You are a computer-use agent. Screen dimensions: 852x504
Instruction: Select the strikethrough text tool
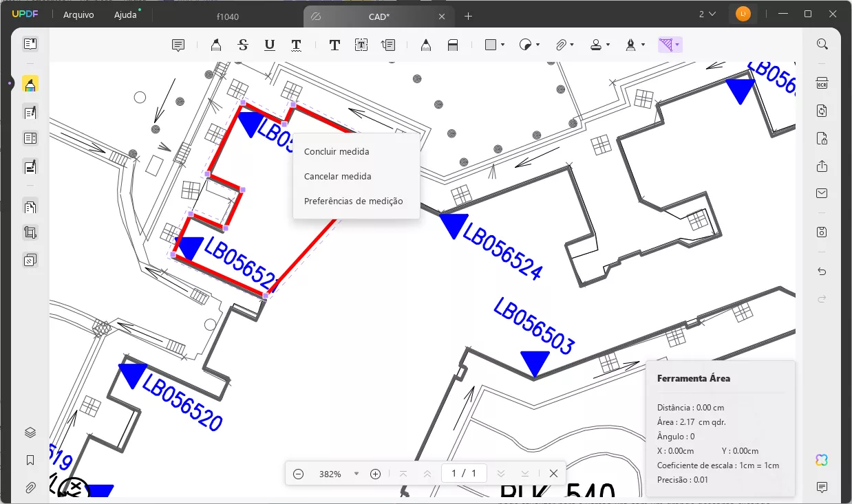[x=243, y=45]
